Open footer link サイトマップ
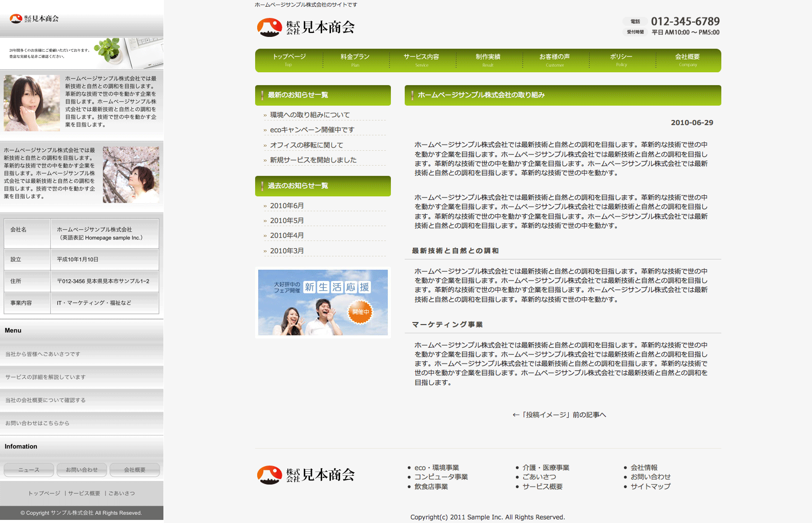Screen dimensions: 812x523 click(x=650, y=487)
